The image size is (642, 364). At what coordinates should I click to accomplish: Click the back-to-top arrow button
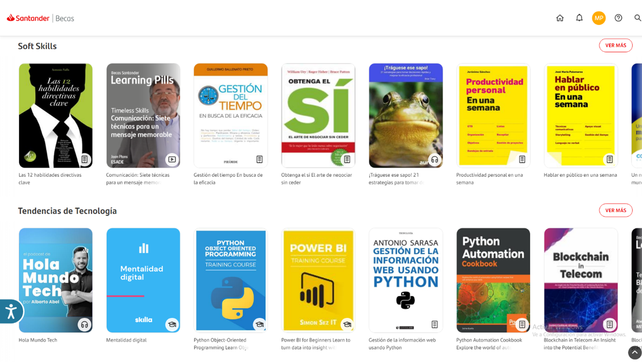click(635, 353)
